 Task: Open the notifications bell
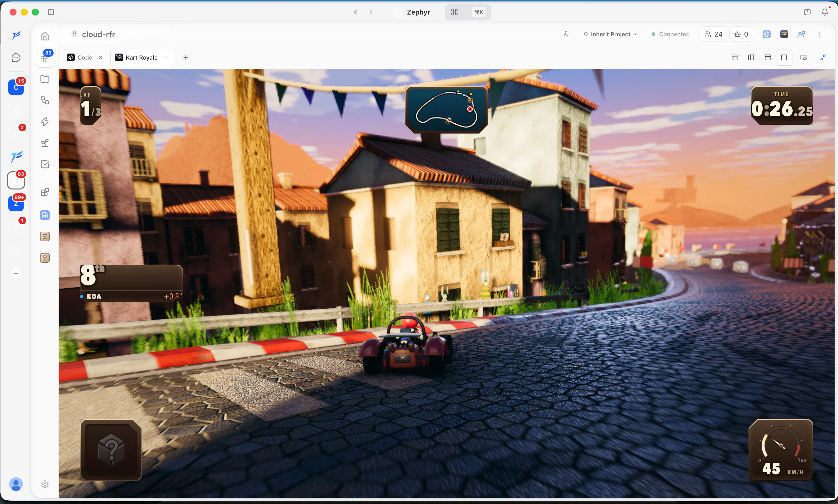click(825, 12)
